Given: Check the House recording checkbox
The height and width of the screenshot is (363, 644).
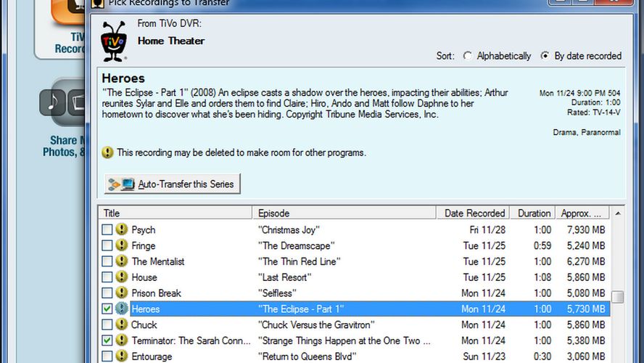Looking at the screenshot, I should 107,277.
